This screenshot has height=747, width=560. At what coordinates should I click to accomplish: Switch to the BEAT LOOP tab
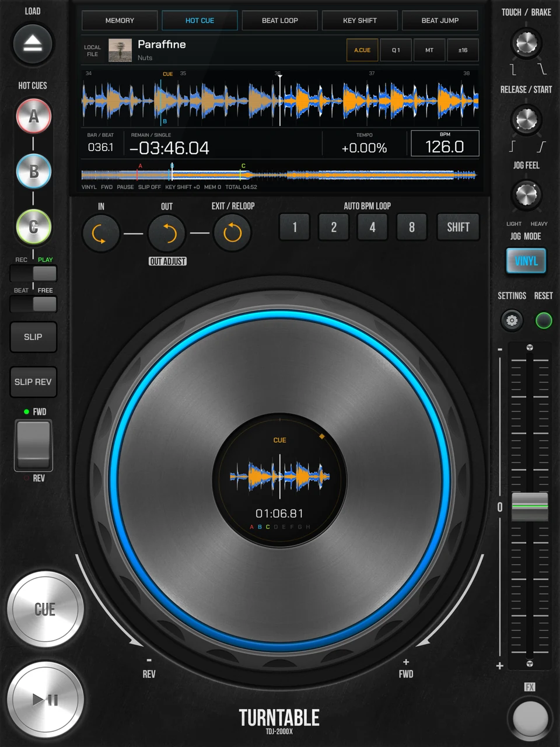(x=280, y=20)
